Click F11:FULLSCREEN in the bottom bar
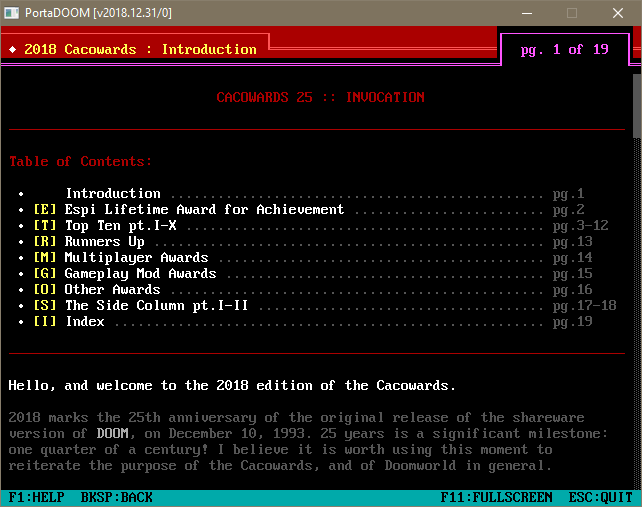Viewport: 642px width, 507px height. 496,498
